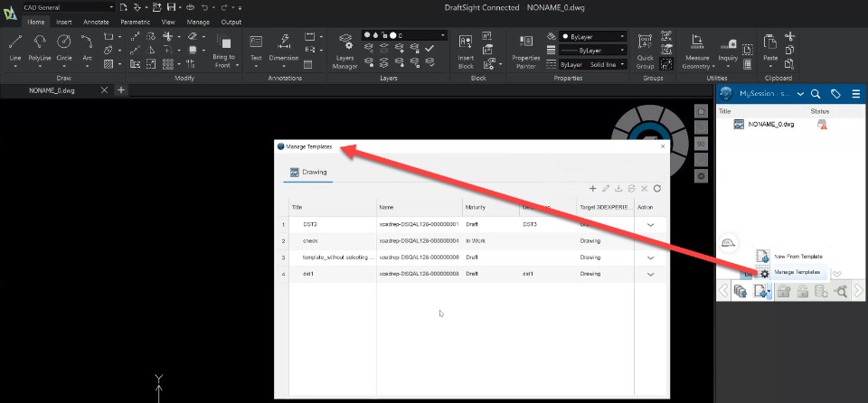868x403 pixels.
Task: Click the home icon beside the view wheel
Action: 701,112
